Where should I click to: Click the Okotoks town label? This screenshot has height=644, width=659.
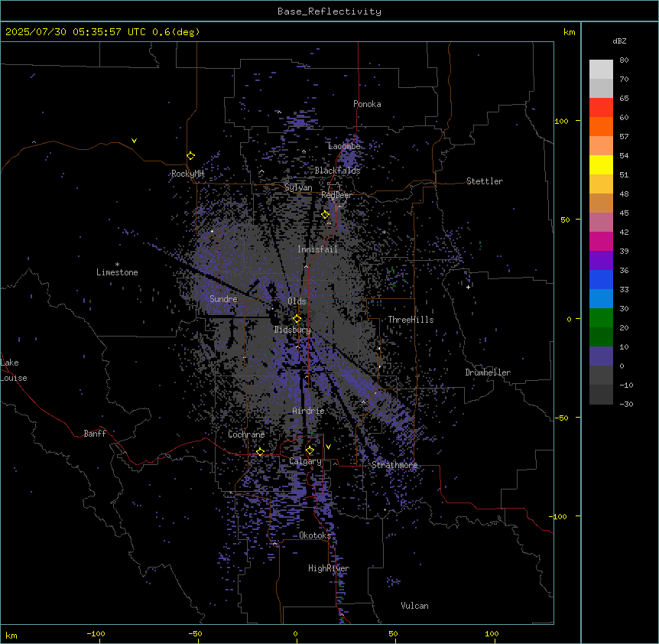point(315,535)
